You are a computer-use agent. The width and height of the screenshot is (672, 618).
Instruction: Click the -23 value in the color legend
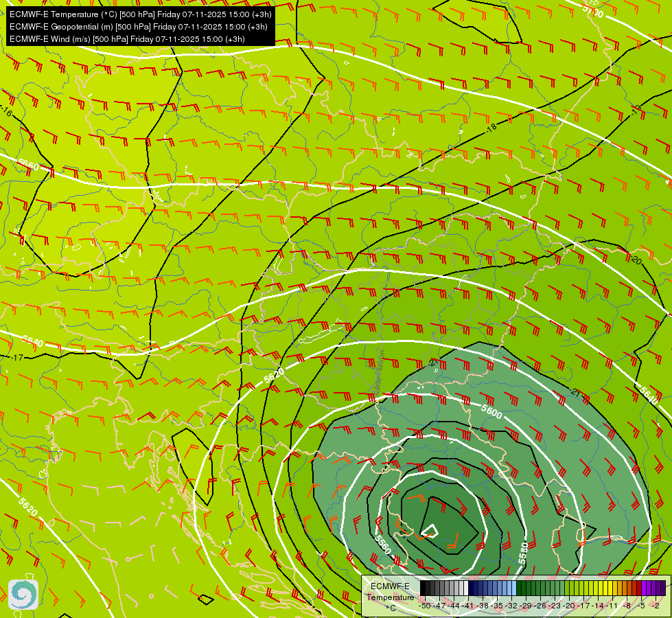555,606
